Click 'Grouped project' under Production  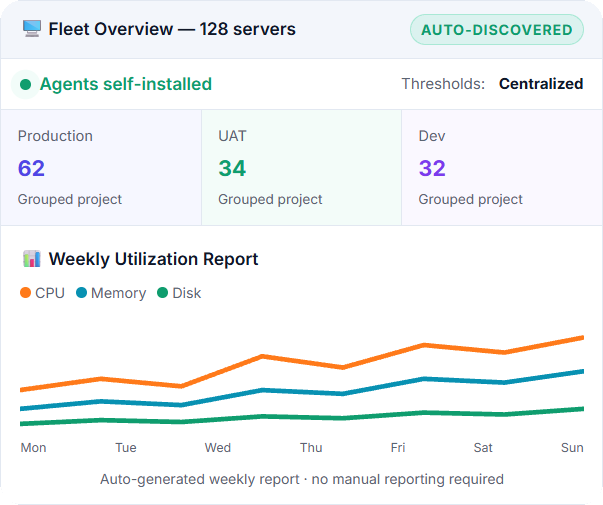70,199
